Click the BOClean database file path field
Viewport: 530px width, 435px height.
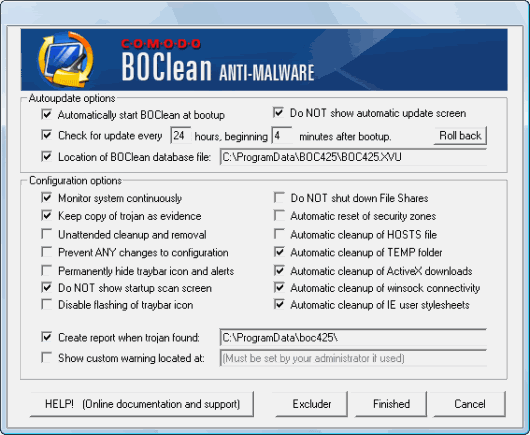tap(353, 157)
